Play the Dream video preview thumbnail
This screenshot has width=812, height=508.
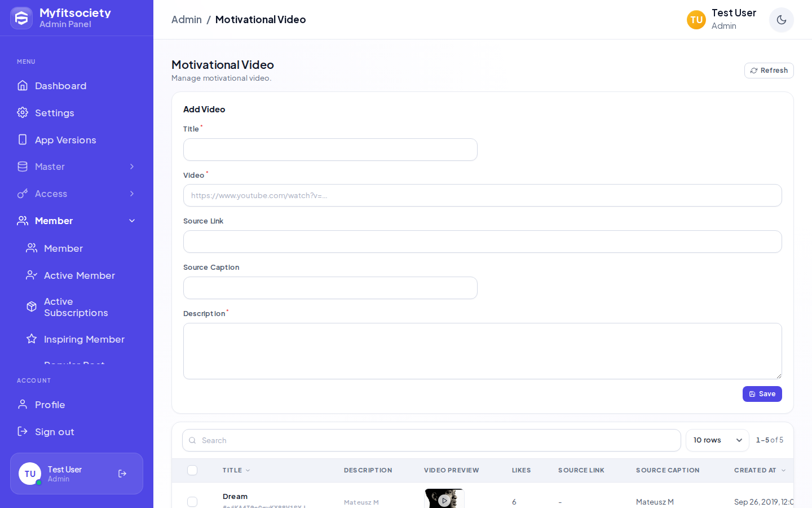pyautogui.click(x=444, y=499)
